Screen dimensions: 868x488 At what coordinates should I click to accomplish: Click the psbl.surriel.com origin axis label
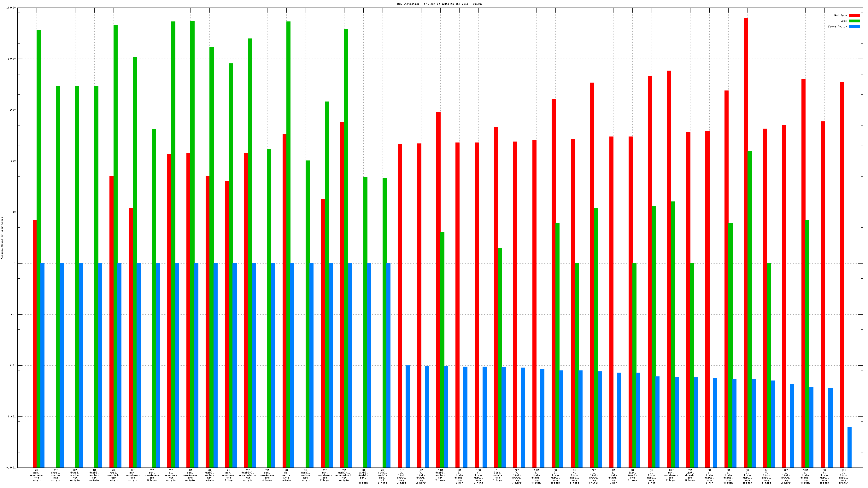(x=114, y=475)
